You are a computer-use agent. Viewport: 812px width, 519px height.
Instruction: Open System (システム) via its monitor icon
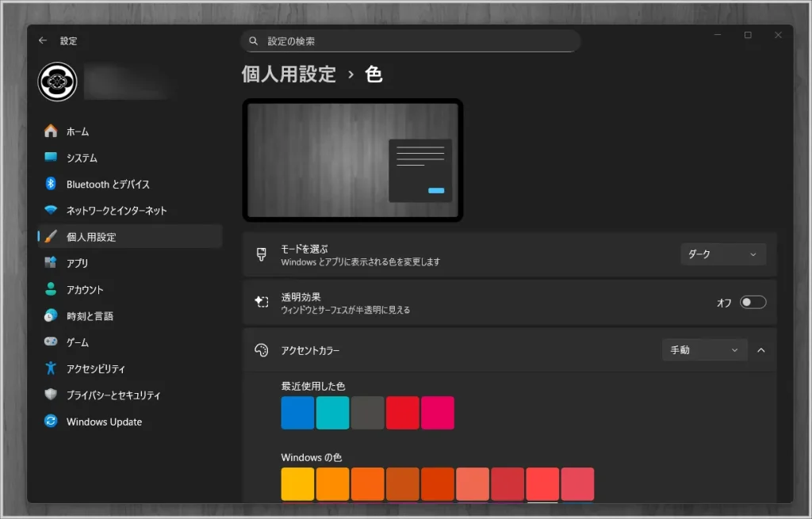click(51, 158)
